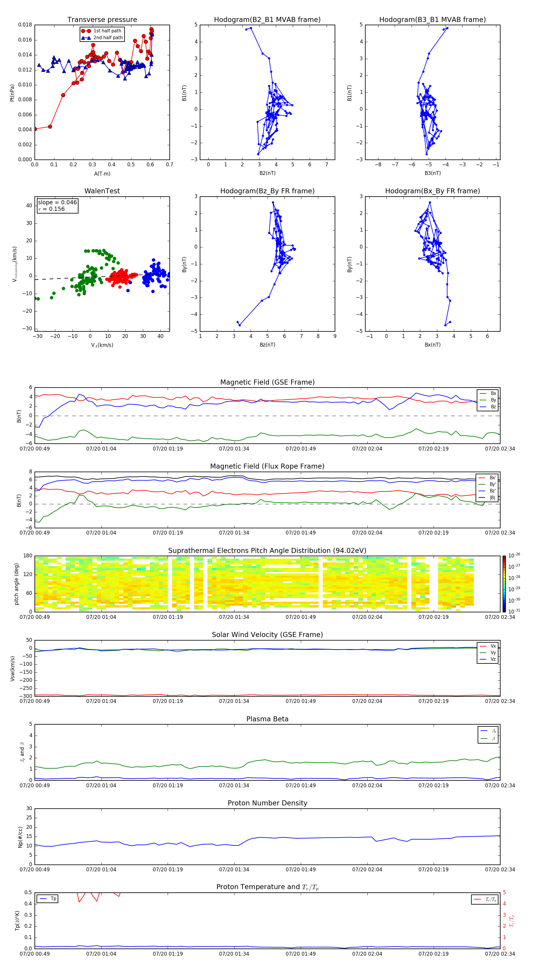
Task: Click the "Hodogram(Bx_By FR frame)" title
Action: coord(432,191)
